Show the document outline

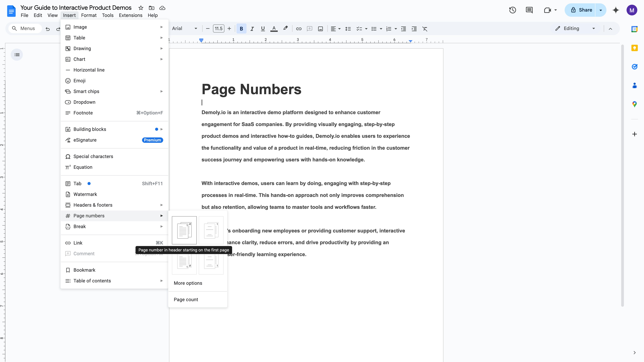point(17,55)
